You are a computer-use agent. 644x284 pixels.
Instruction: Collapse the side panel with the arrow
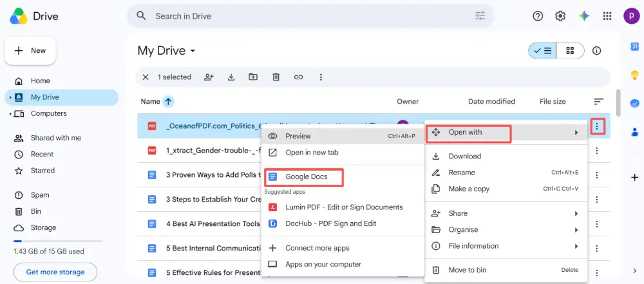point(634,270)
